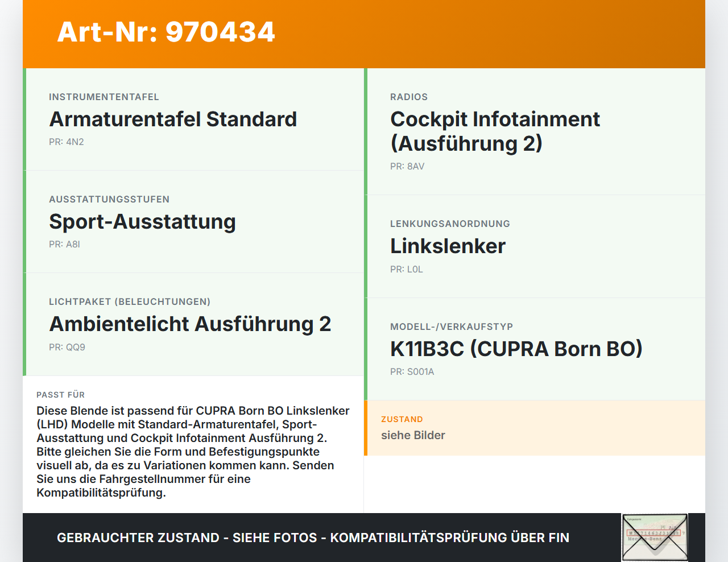
Task: Open the Ambientelicht Ausführung 2 card
Action: pos(191,324)
